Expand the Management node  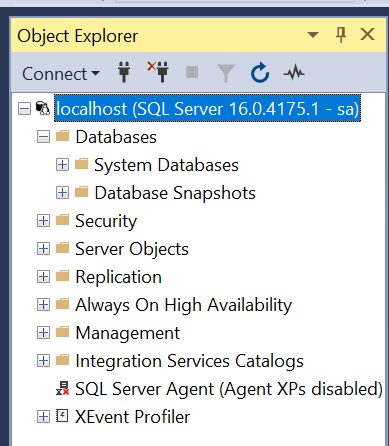tap(43, 333)
